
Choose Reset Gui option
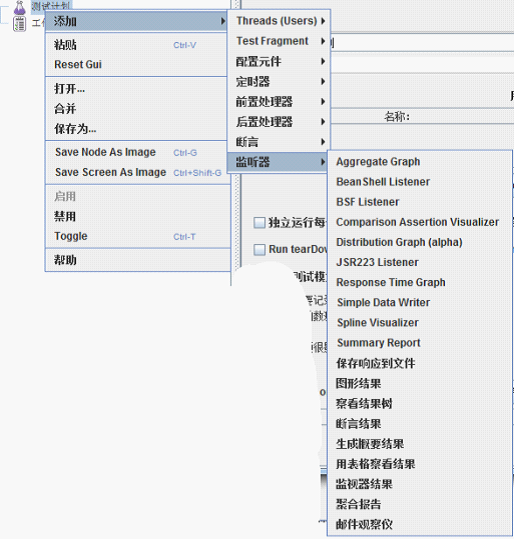(78, 65)
